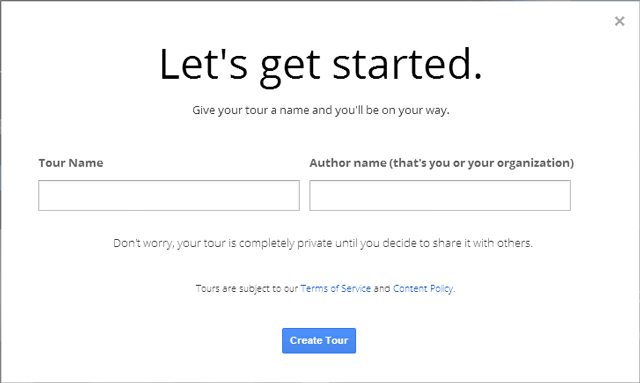The height and width of the screenshot is (383, 640).
Task: Click the Tour Name field label
Action: pyautogui.click(x=71, y=163)
